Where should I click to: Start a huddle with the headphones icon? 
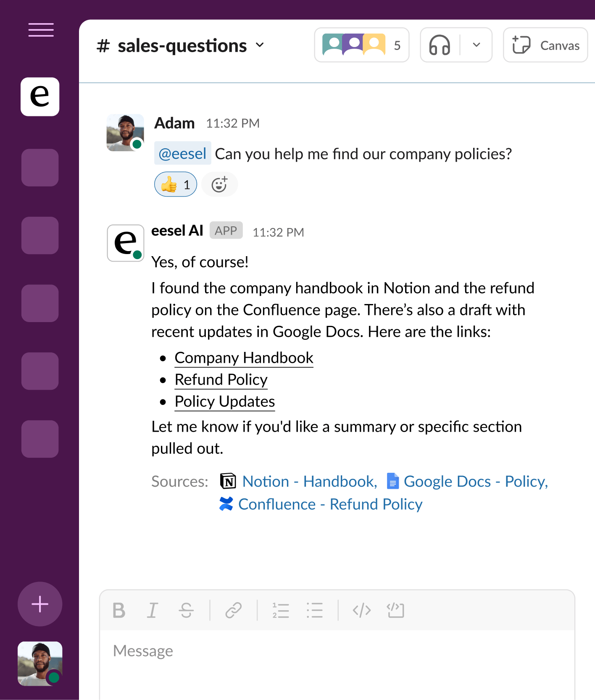pyautogui.click(x=440, y=45)
